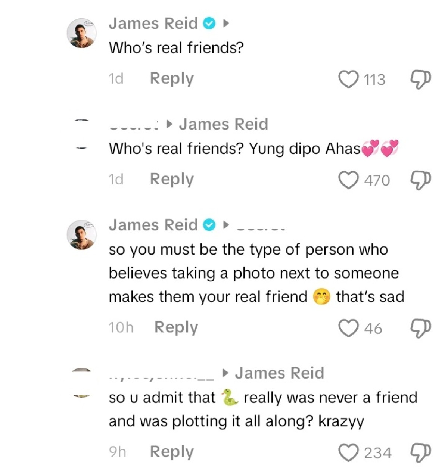The image size is (448, 476).
Task: Tap James Reid's name on the 10h reply
Action: tap(153, 225)
